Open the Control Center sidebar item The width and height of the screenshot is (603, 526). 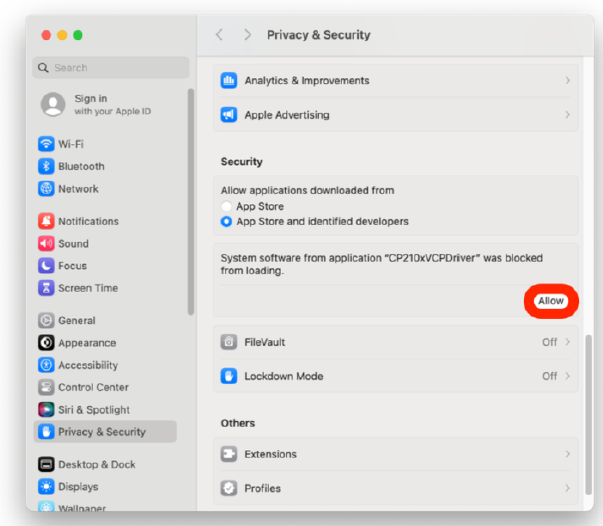(x=94, y=387)
